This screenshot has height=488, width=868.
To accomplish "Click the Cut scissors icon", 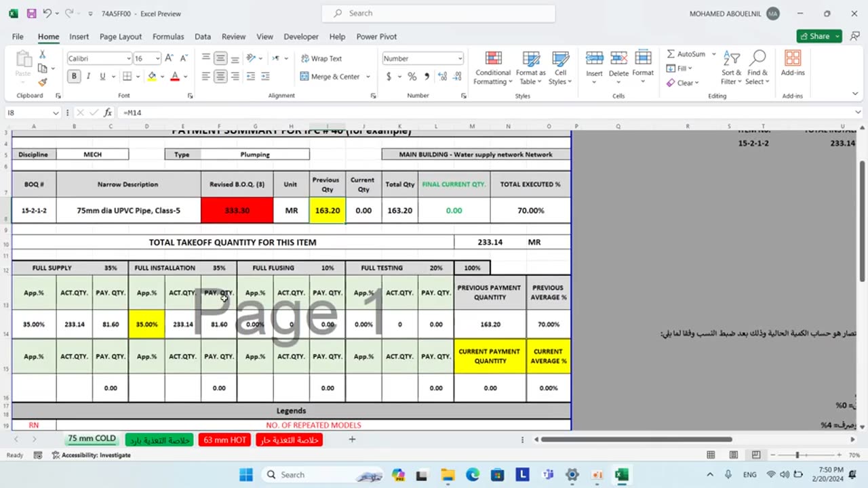I will click(42, 55).
